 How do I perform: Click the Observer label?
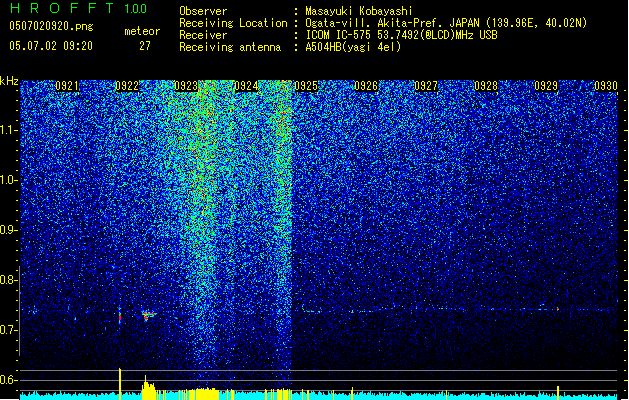point(203,11)
